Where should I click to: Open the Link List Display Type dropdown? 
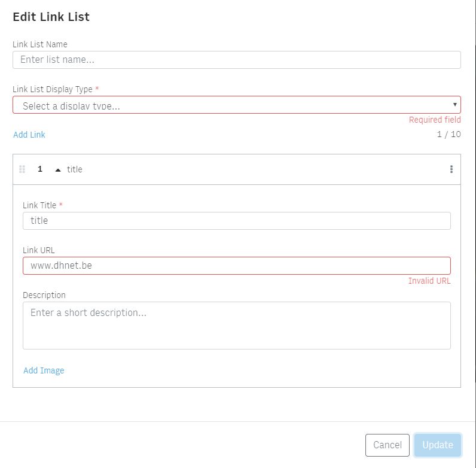pos(237,105)
